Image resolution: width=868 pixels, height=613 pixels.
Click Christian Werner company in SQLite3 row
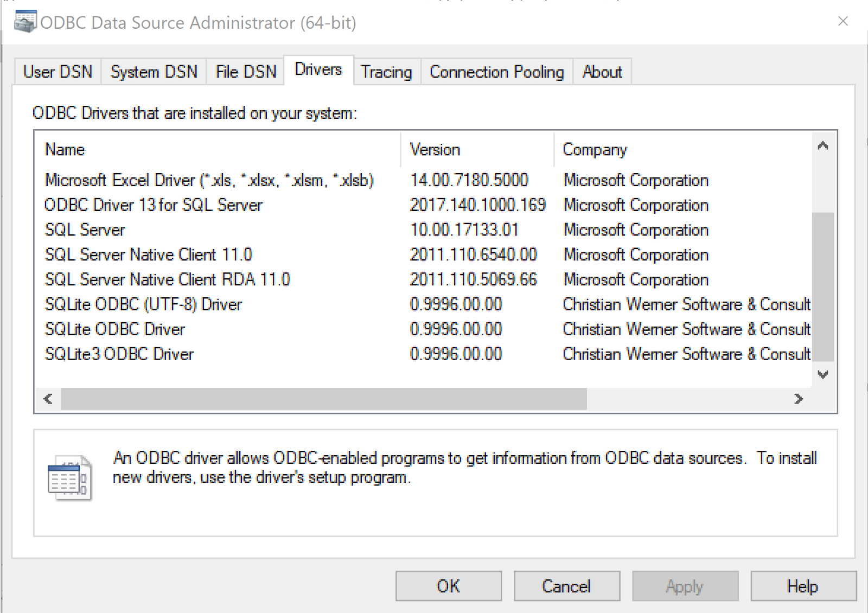[x=687, y=354]
